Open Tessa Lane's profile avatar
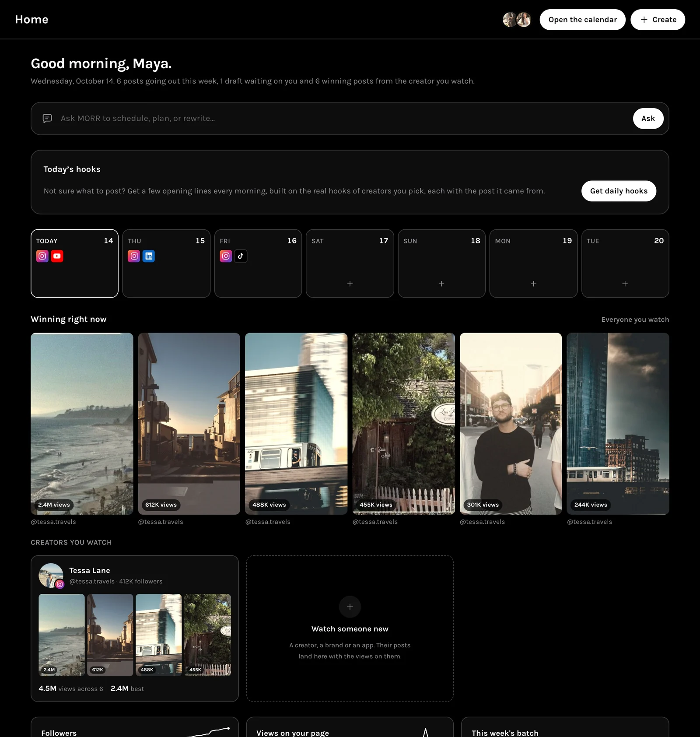This screenshot has width=700, height=737. 51,576
